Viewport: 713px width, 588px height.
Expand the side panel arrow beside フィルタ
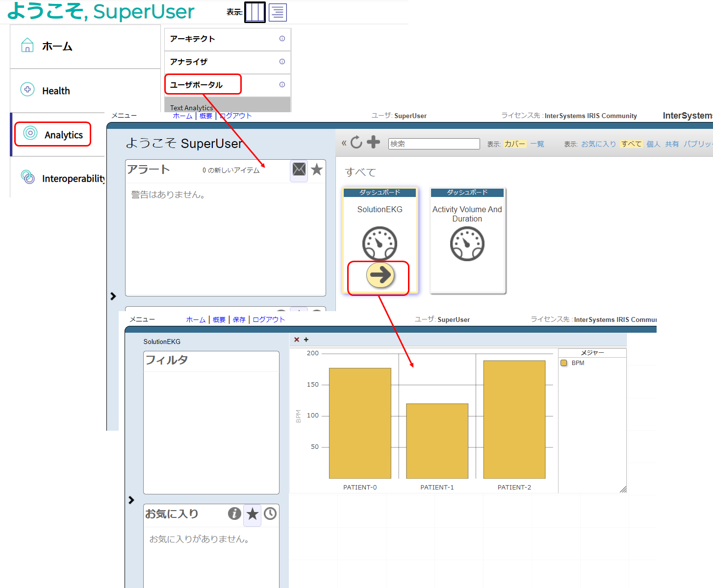click(x=131, y=500)
